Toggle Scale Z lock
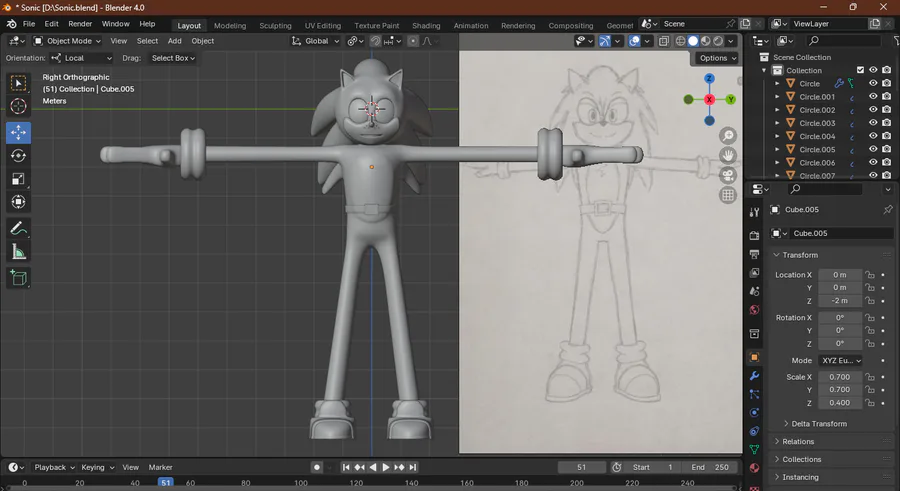This screenshot has height=491, width=900. (870, 403)
